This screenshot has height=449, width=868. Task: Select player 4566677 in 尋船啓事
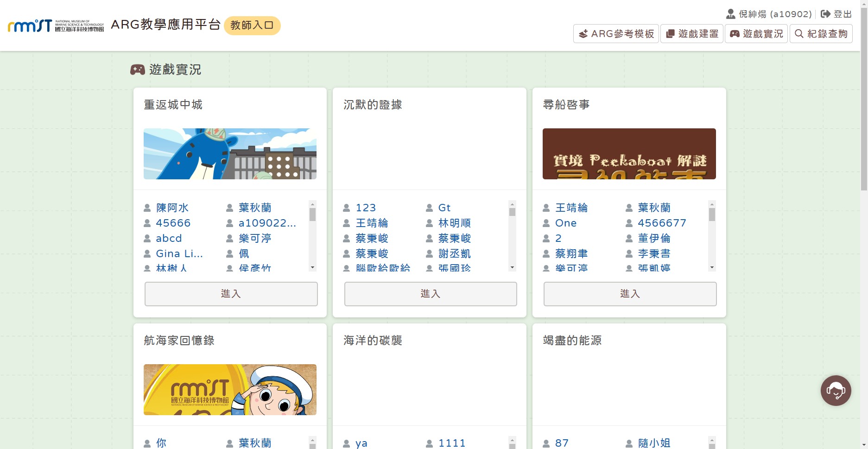pyautogui.click(x=662, y=223)
